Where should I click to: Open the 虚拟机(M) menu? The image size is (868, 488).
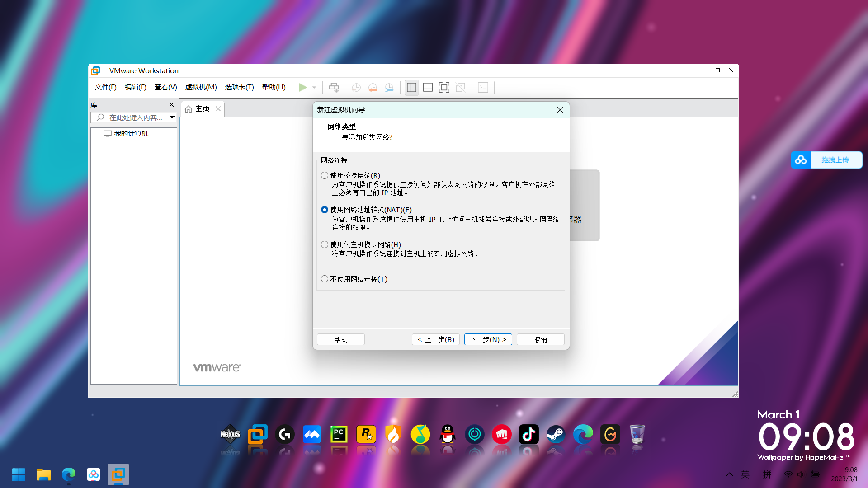point(201,87)
